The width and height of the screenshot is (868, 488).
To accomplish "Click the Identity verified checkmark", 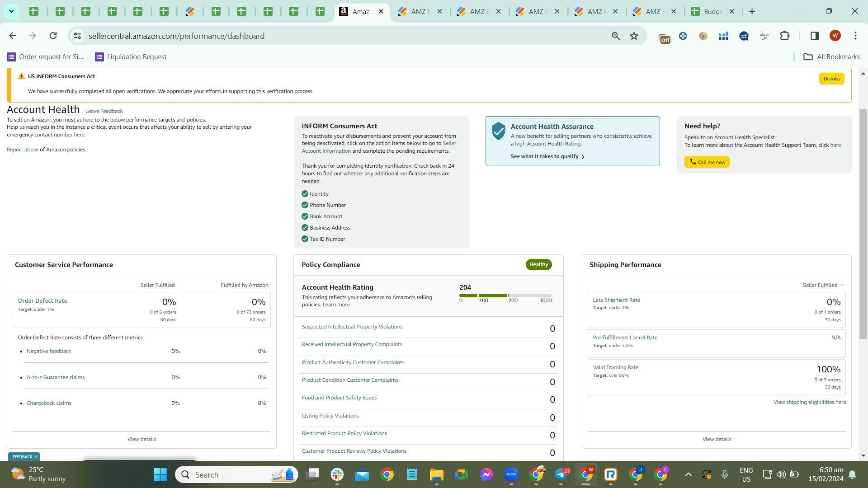I will [305, 194].
